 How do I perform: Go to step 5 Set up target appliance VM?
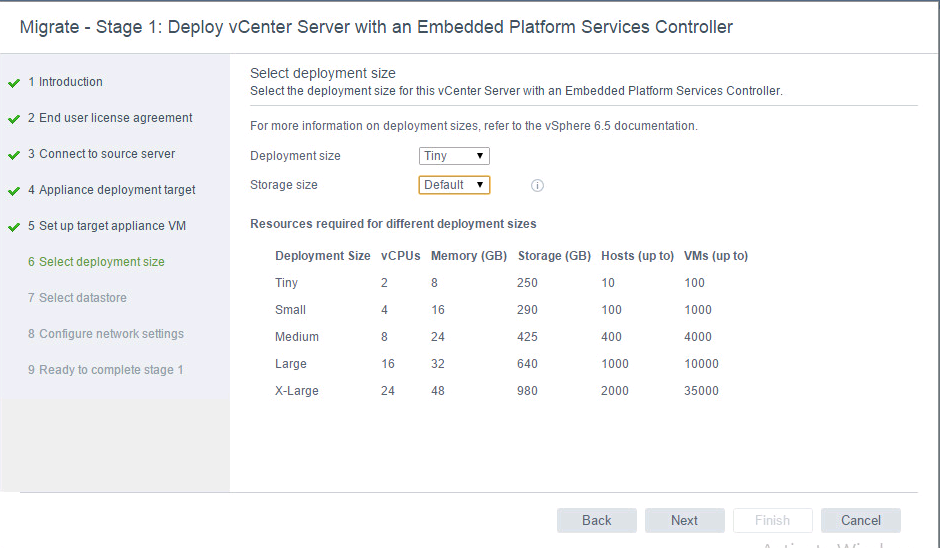(x=107, y=225)
